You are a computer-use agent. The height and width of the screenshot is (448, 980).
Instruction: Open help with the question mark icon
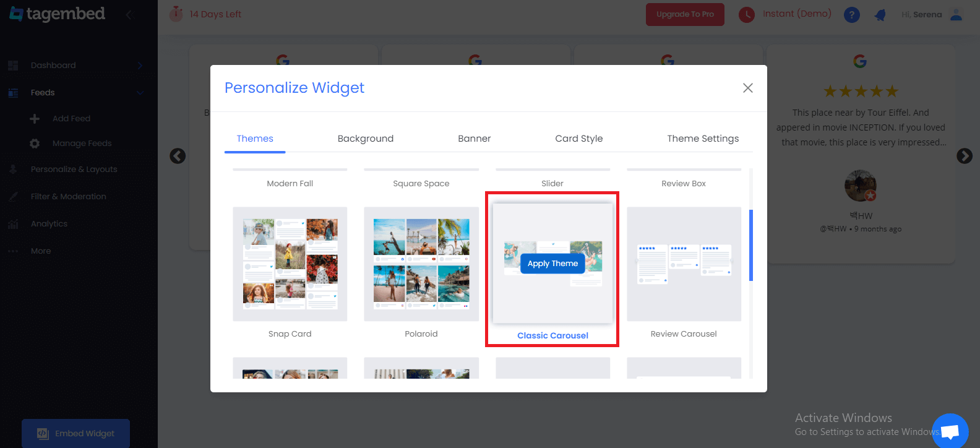pos(852,14)
